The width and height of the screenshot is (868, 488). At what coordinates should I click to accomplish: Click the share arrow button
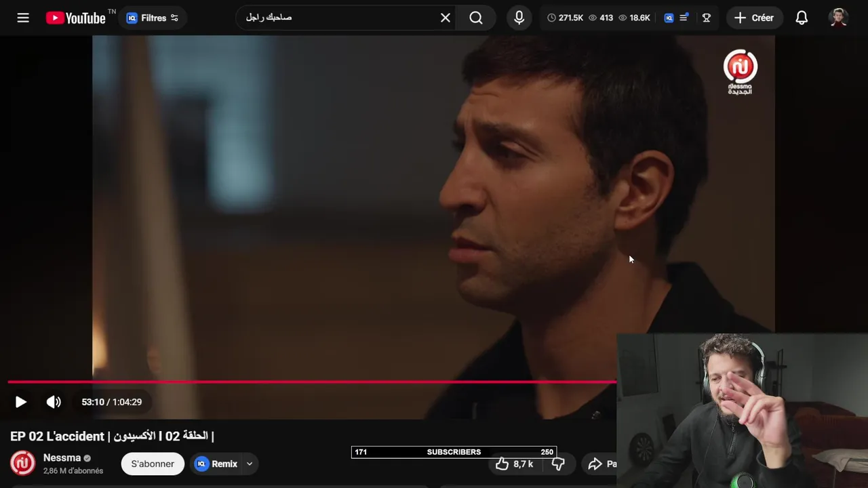(x=600, y=464)
